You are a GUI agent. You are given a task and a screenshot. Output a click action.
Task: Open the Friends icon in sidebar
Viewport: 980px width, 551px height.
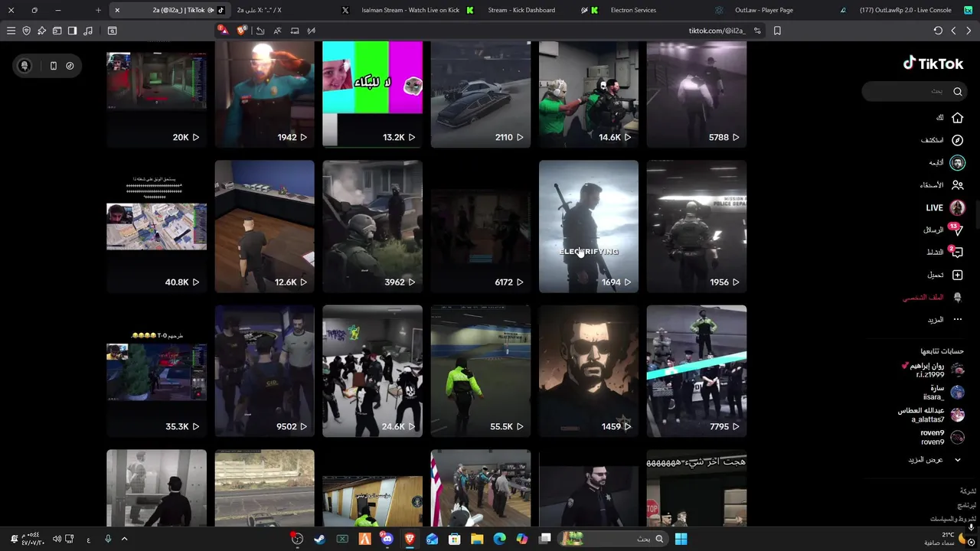coord(957,185)
